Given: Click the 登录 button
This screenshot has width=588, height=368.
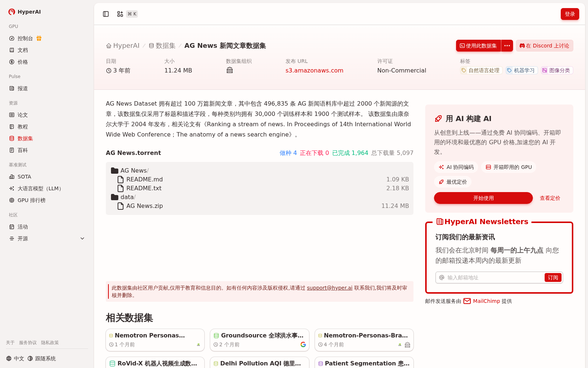Looking at the screenshot, I should [570, 14].
